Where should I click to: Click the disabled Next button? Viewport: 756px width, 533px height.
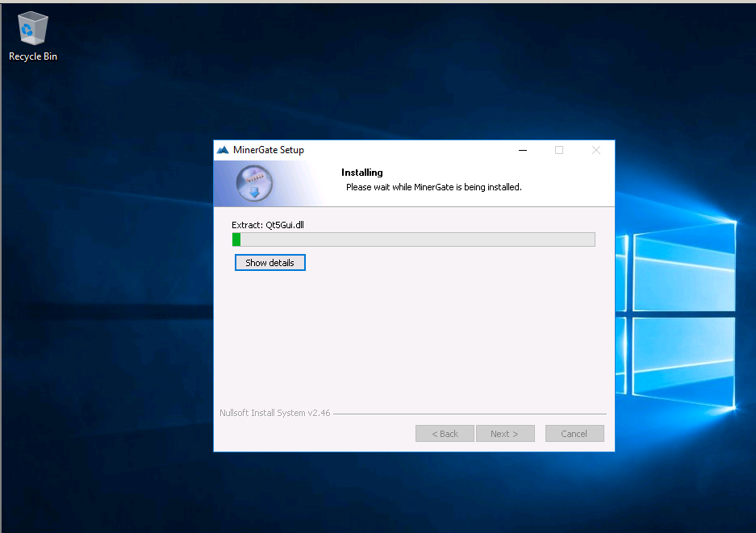(505, 434)
